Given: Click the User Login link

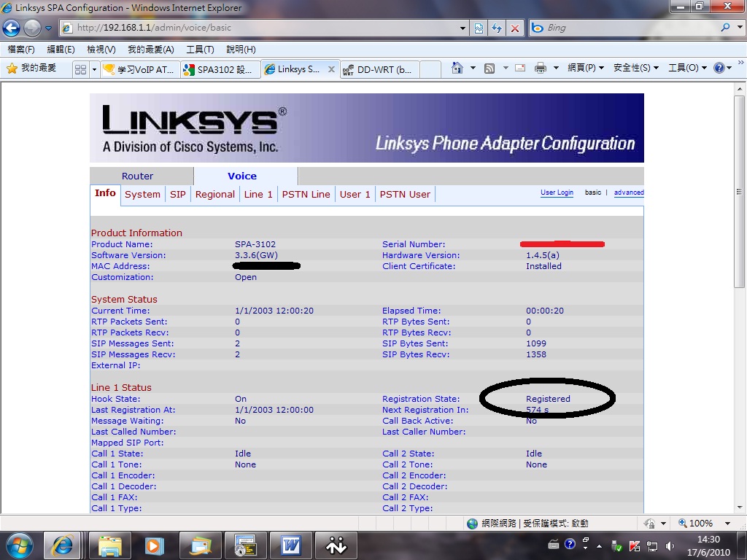Looking at the screenshot, I should (557, 192).
